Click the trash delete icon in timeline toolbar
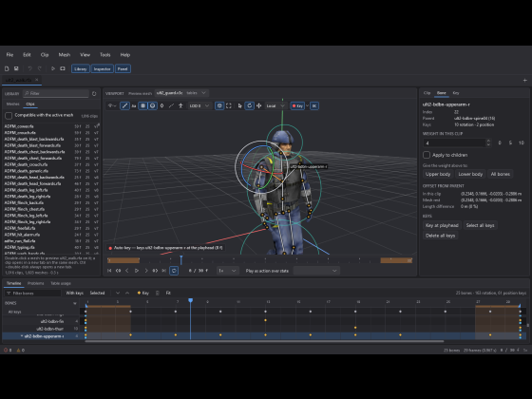Screen dimensions: 532x399 (x=157, y=293)
